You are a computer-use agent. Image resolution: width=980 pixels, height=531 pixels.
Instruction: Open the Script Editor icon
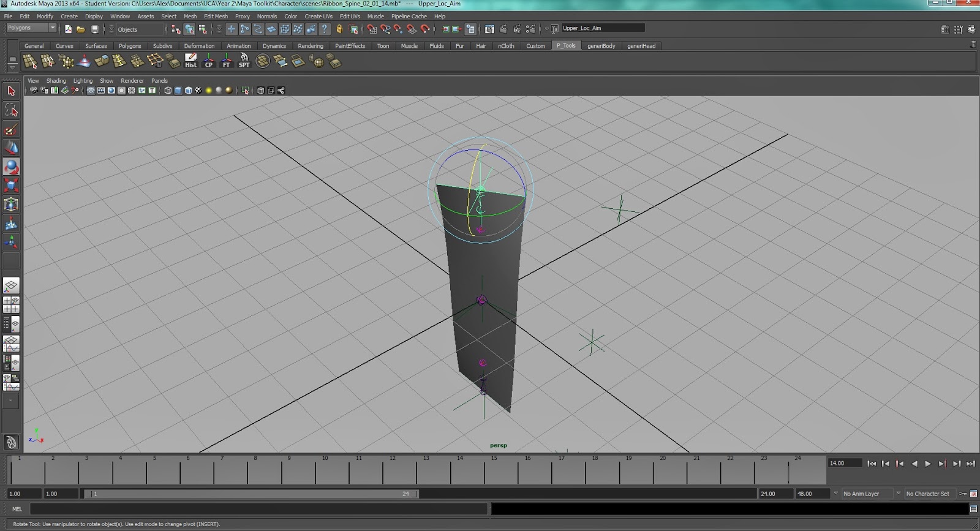coord(973,509)
